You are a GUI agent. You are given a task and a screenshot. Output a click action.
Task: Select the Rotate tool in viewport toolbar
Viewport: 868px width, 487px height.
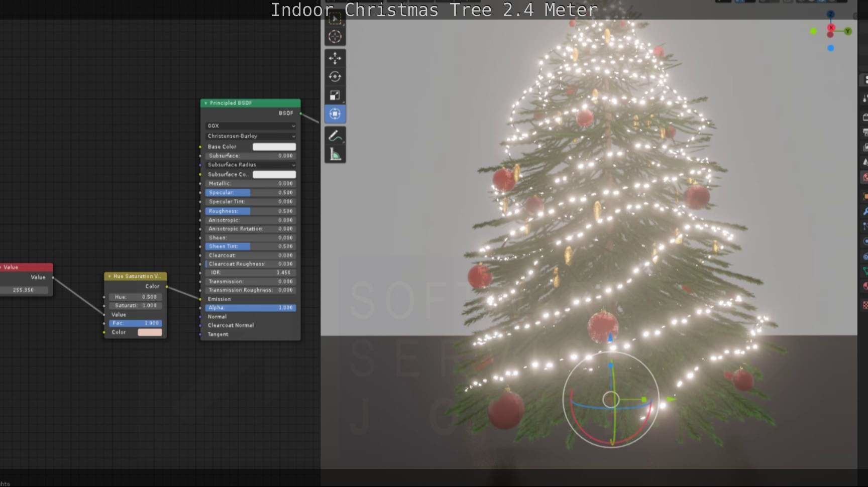pos(335,77)
